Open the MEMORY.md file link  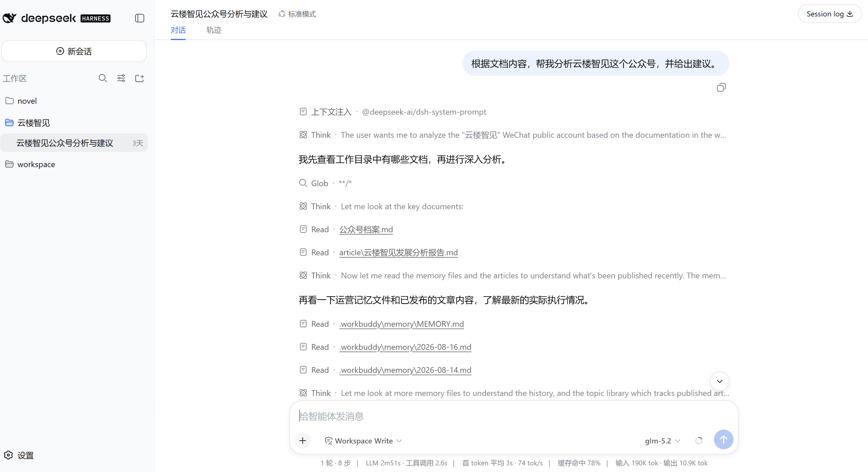tap(401, 324)
